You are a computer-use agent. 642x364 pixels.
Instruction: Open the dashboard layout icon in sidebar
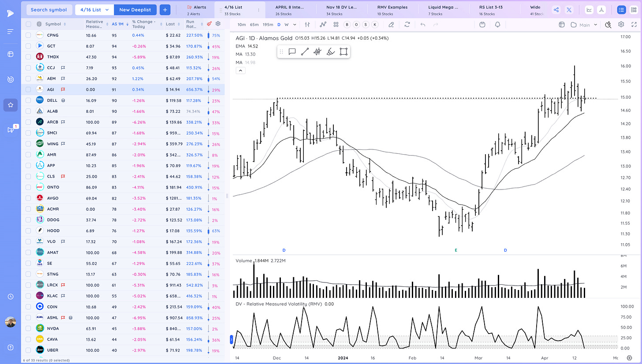tap(10, 54)
